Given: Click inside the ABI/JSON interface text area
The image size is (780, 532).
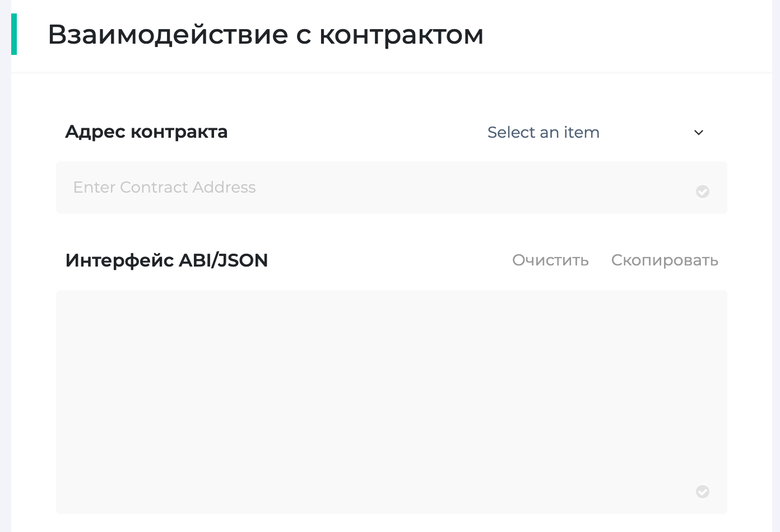Looking at the screenshot, I should pyautogui.click(x=392, y=402).
